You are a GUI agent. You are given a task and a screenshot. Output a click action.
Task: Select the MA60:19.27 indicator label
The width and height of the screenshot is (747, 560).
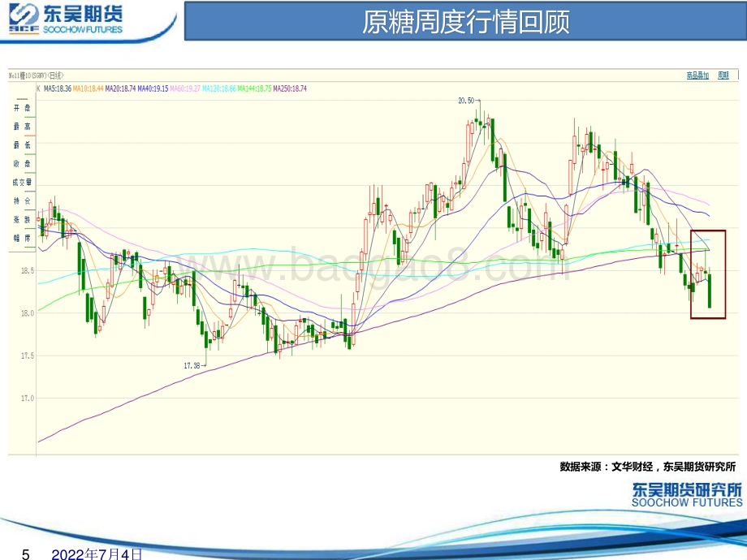tap(185, 88)
